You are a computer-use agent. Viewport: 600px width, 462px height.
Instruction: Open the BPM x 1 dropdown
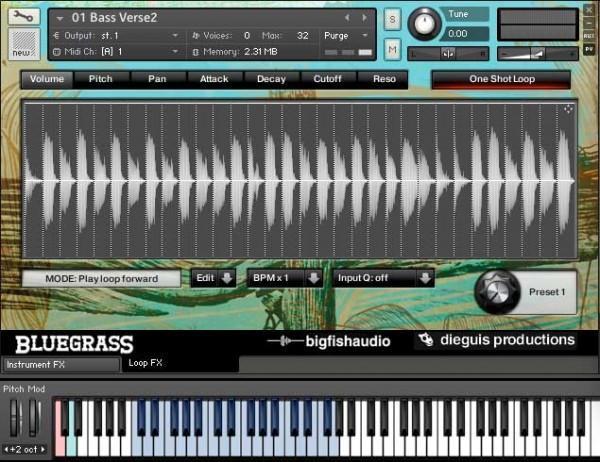(285, 278)
